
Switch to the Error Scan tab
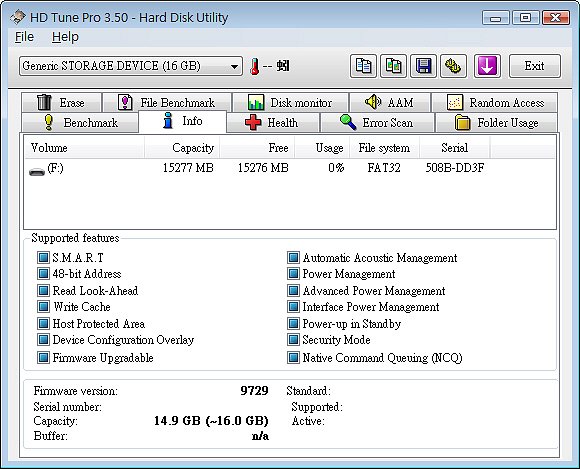coord(377,122)
